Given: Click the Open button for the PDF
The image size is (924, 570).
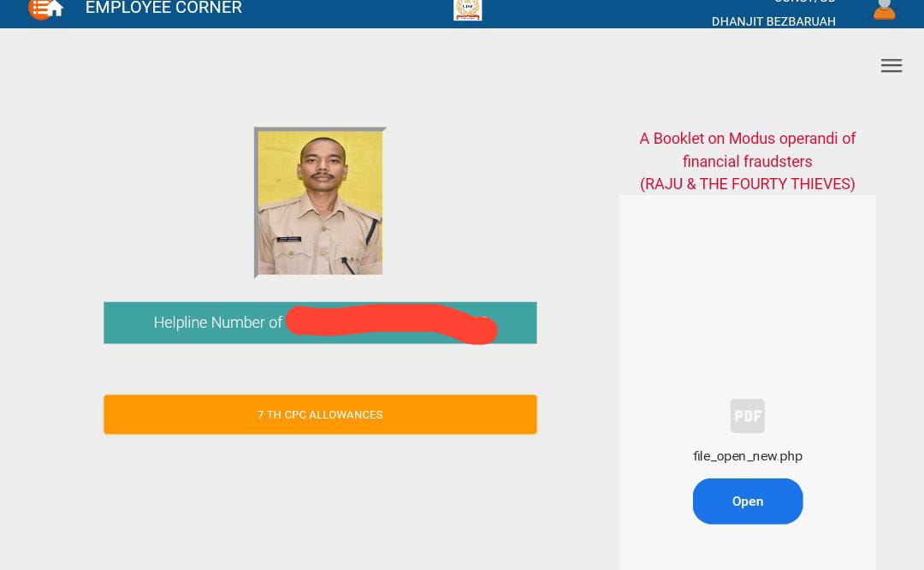Looking at the screenshot, I should (x=747, y=502).
